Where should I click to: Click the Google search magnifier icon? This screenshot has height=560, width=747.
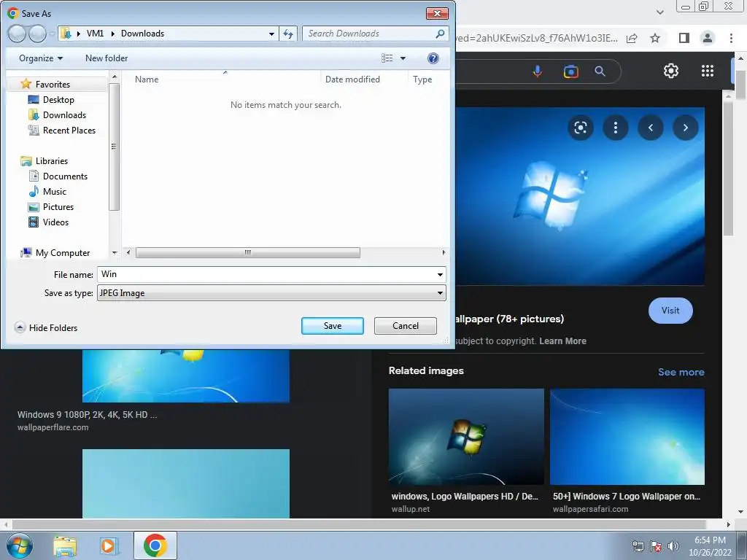pos(600,71)
